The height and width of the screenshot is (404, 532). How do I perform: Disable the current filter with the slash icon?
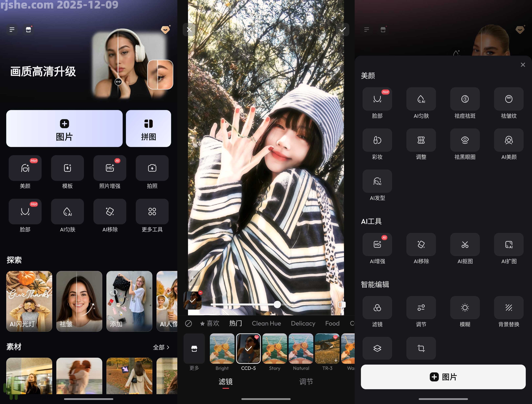pyautogui.click(x=188, y=323)
